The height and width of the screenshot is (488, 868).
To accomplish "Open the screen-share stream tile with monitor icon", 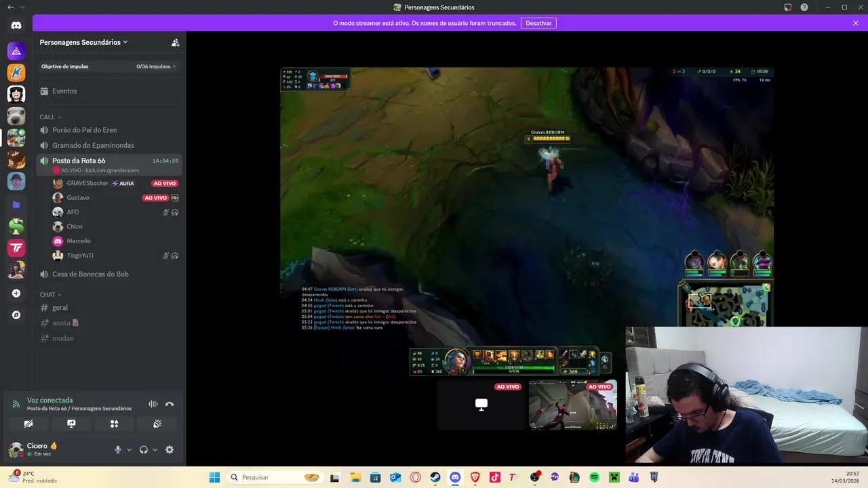I will tap(481, 405).
